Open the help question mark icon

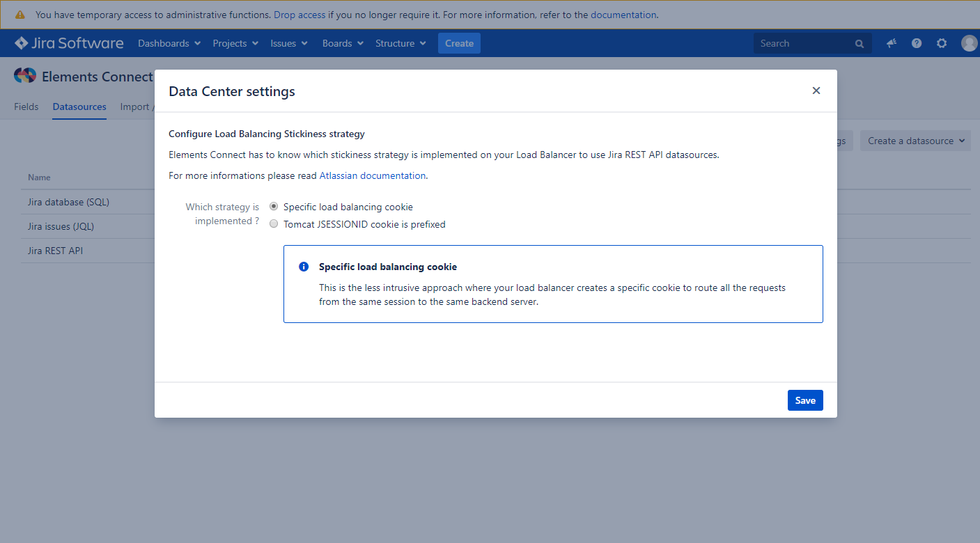tap(917, 43)
